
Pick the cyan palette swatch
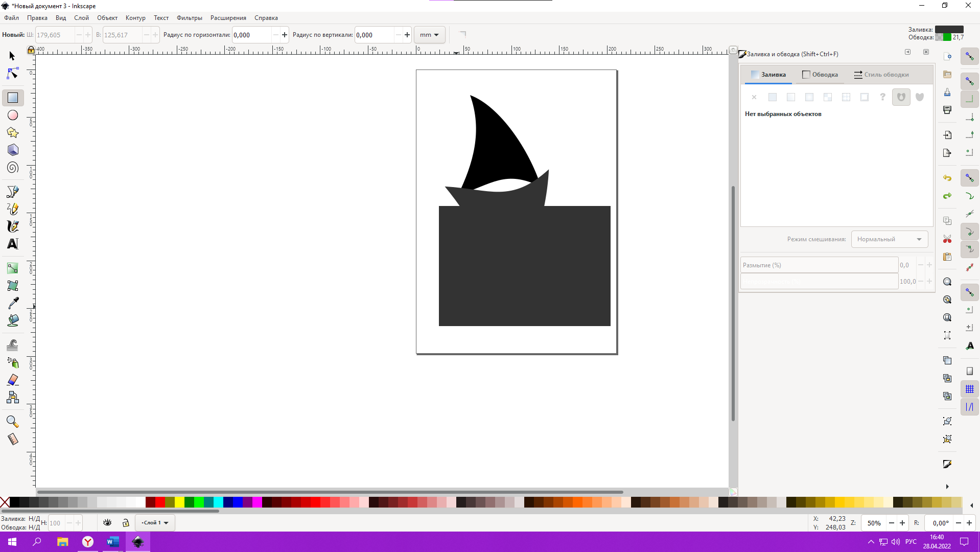tap(218, 502)
